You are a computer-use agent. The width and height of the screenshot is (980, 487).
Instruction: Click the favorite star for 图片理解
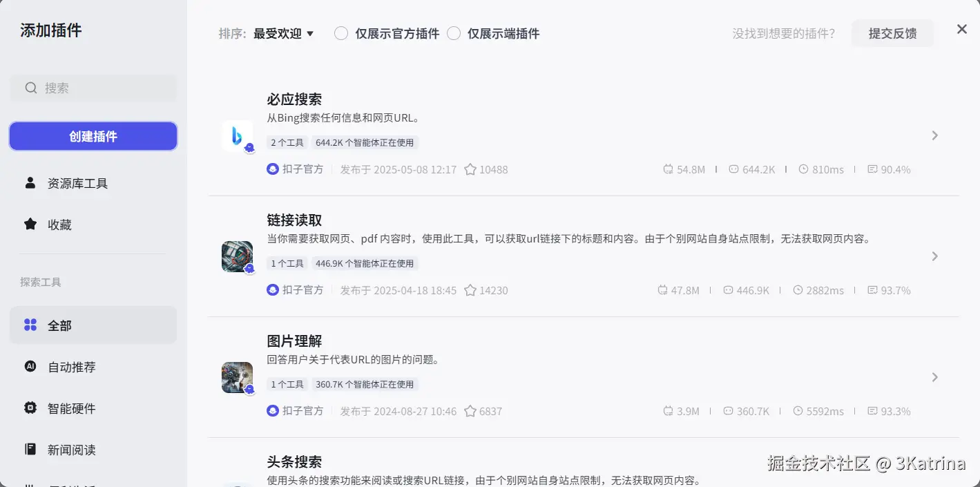(x=470, y=411)
